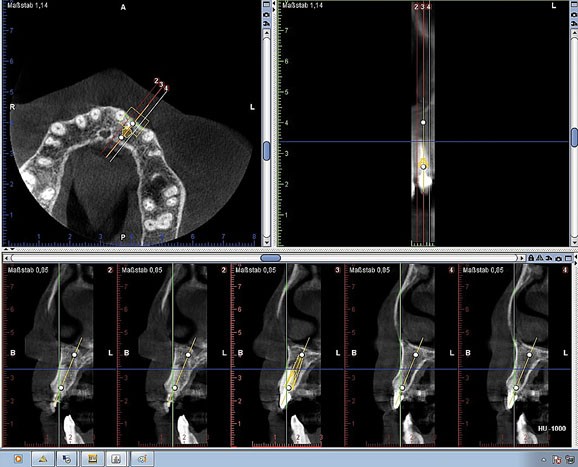Click scroll-up arrow of axial view scrollbar
The image size is (578, 467).
click(267, 33)
